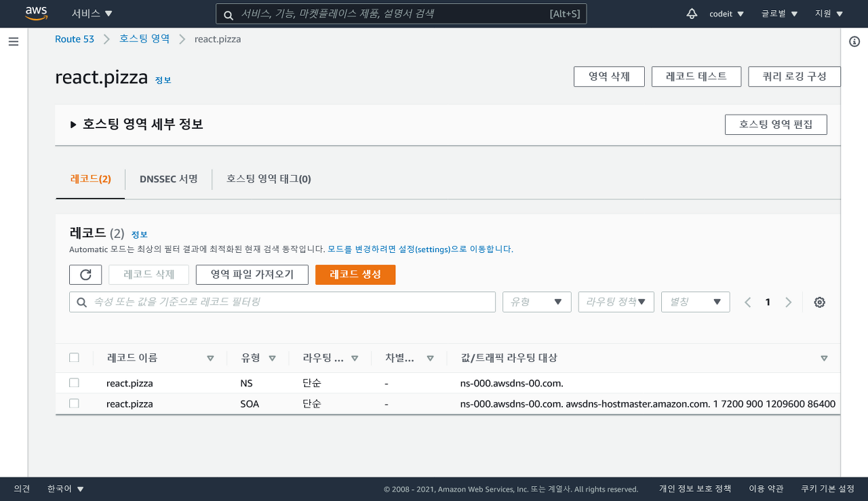Viewport: 868px width, 501px height.
Task: Click the 영역 삭제 button
Action: [609, 77]
